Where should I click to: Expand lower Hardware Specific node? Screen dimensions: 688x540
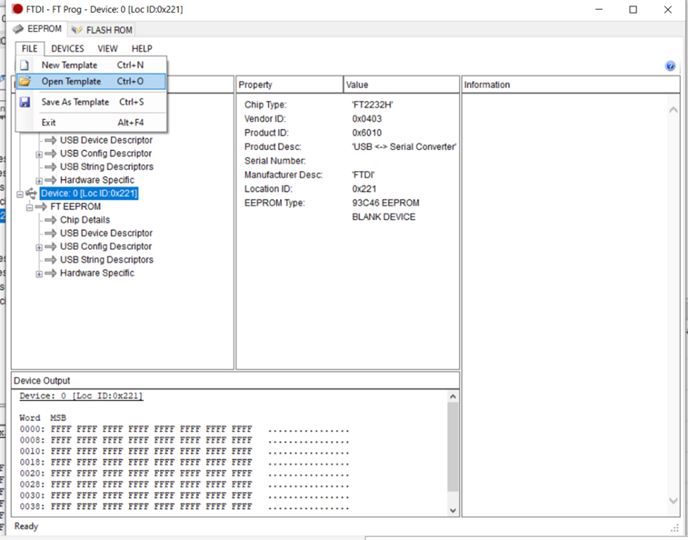pyautogui.click(x=39, y=274)
